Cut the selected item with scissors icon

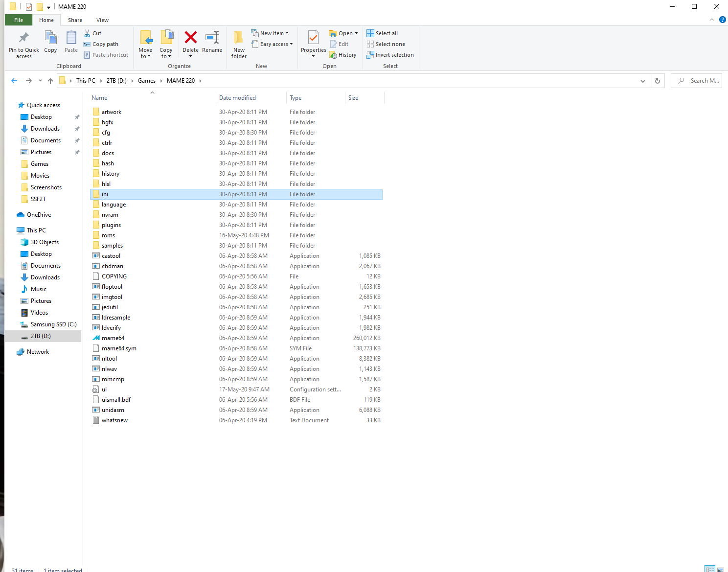click(92, 33)
